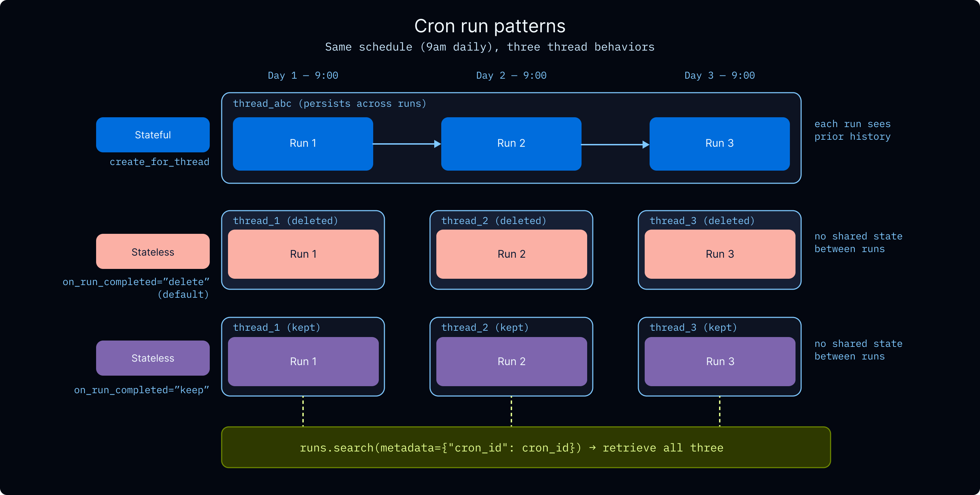Click the Cron run patterns title
This screenshot has width=980, height=495.
(x=490, y=26)
